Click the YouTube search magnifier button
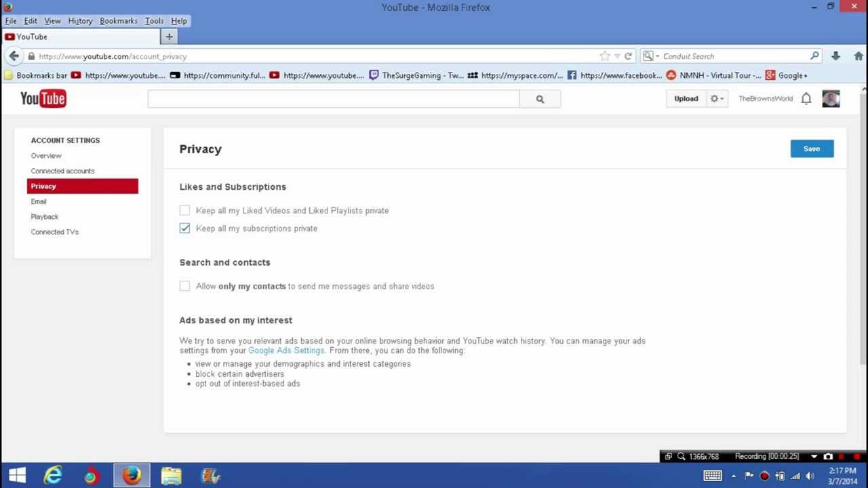 point(540,99)
